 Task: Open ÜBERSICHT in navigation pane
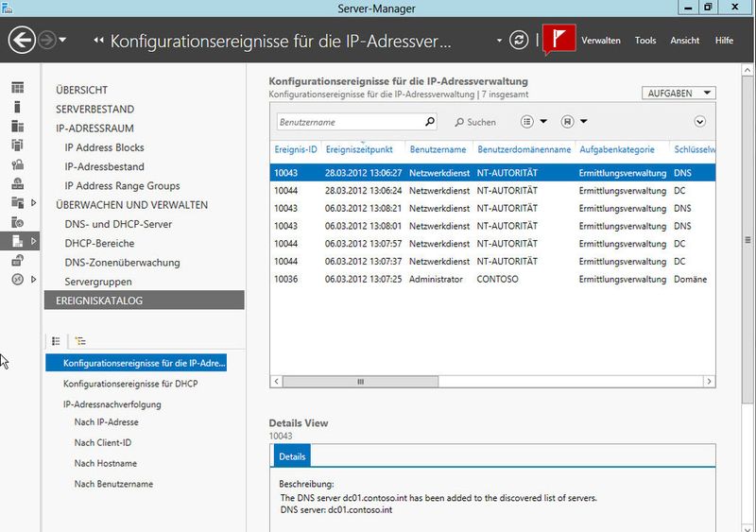coord(81,90)
